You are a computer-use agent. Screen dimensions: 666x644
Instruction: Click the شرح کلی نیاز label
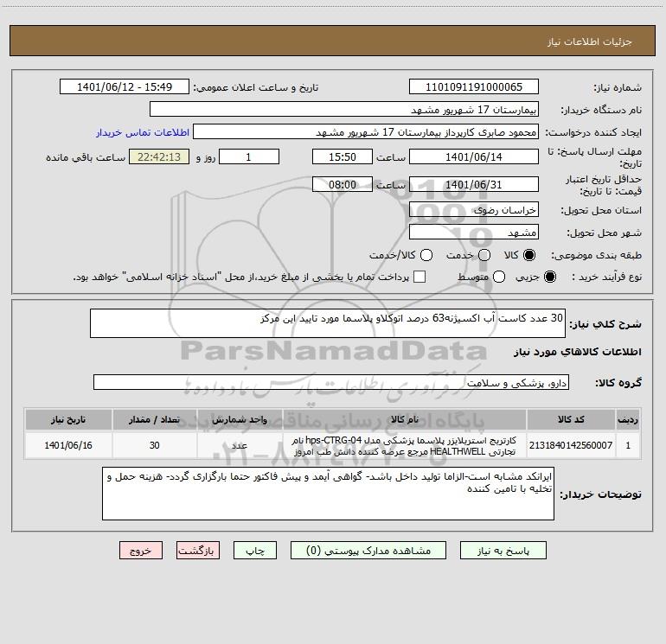point(605,324)
